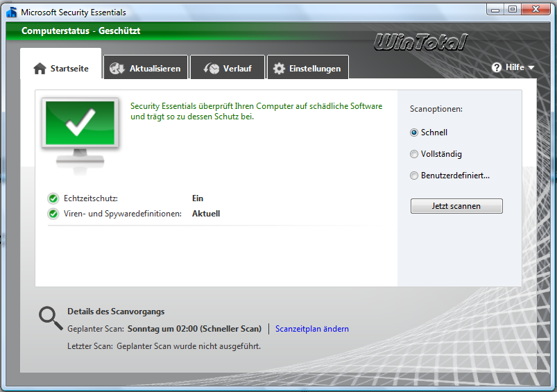Screen dimensions: 557x392
Task: Click the house icon on the Startseite tab
Action: 40,68
